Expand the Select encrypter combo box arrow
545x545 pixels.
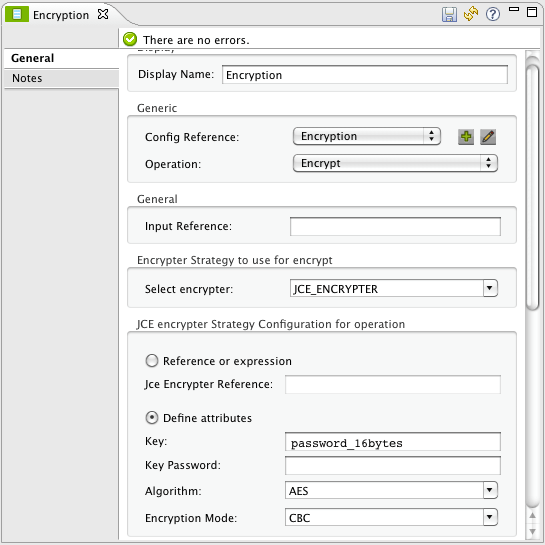click(x=490, y=288)
